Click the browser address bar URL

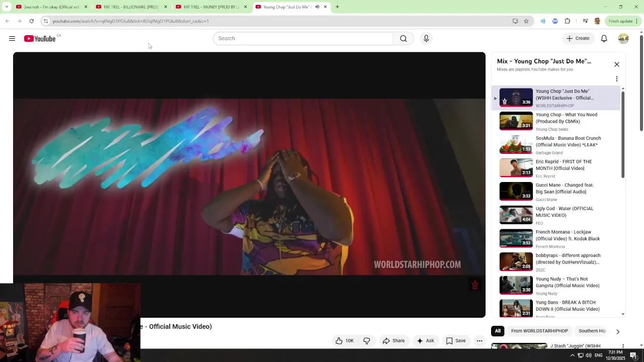(131, 21)
